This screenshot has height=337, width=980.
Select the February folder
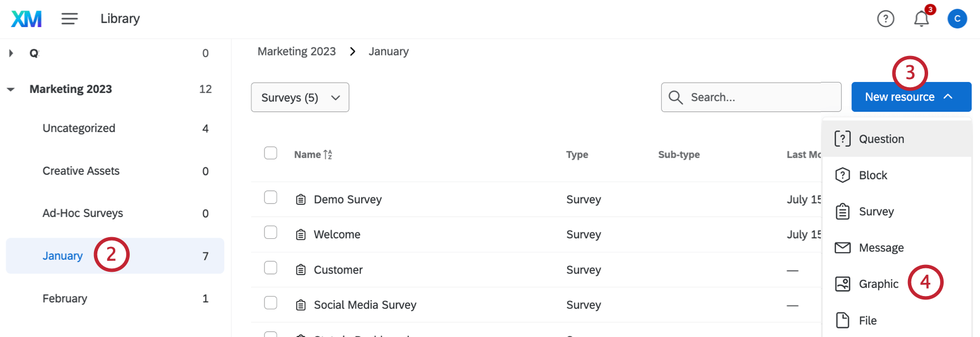(x=65, y=298)
